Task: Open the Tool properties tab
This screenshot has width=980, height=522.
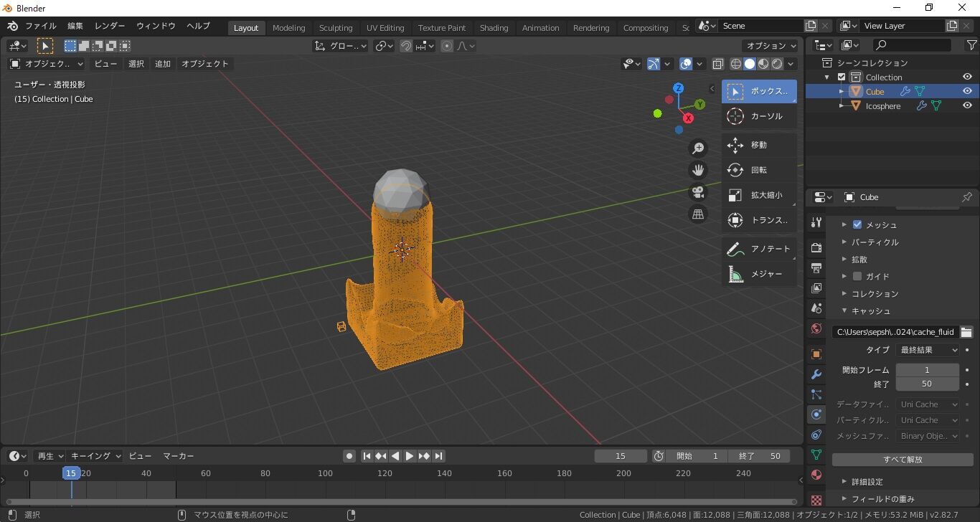Action: tap(816, 222)
